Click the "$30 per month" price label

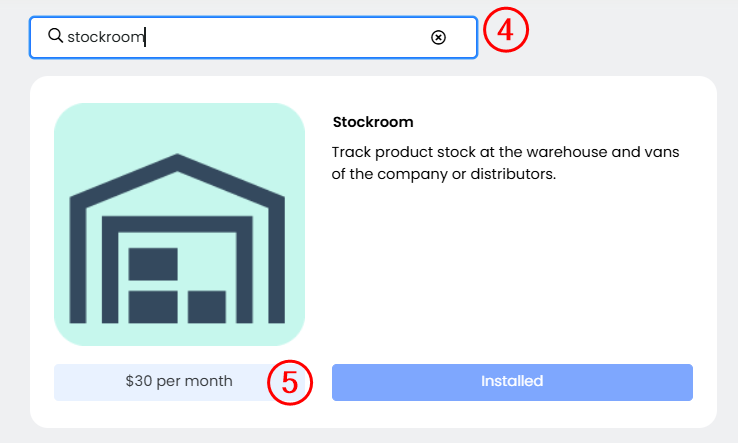179,381
